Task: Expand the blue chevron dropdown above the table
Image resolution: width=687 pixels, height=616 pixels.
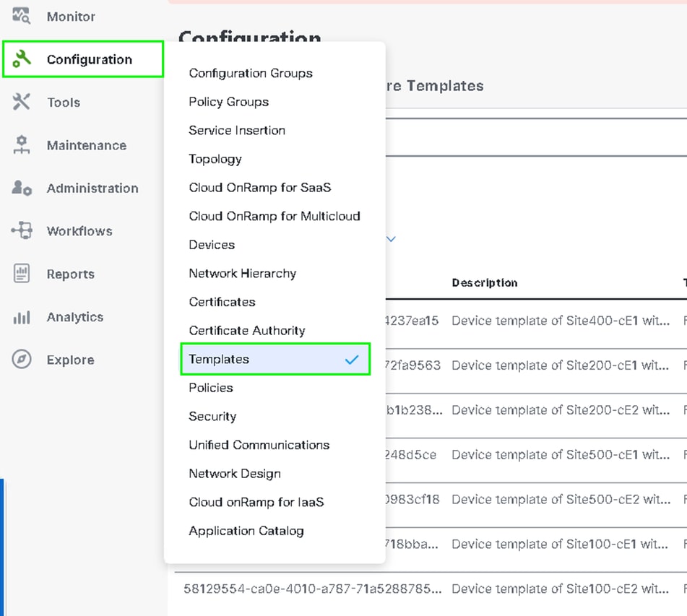Action: [x=392, y=239]
